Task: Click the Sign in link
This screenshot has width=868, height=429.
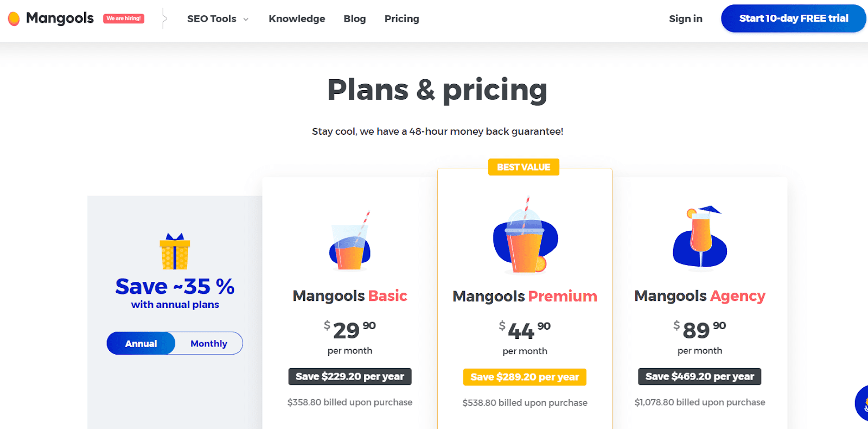Action: [x=686, y=18]
